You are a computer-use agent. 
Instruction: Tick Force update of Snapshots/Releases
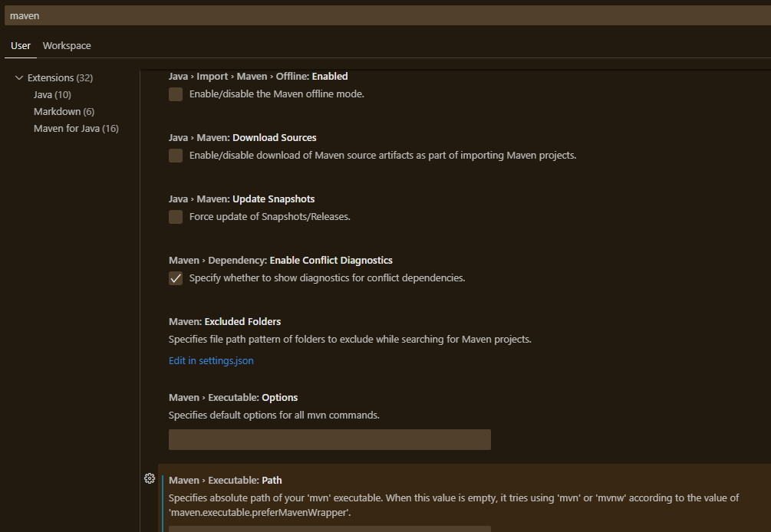pyautogui.click(x=176, y=217)
